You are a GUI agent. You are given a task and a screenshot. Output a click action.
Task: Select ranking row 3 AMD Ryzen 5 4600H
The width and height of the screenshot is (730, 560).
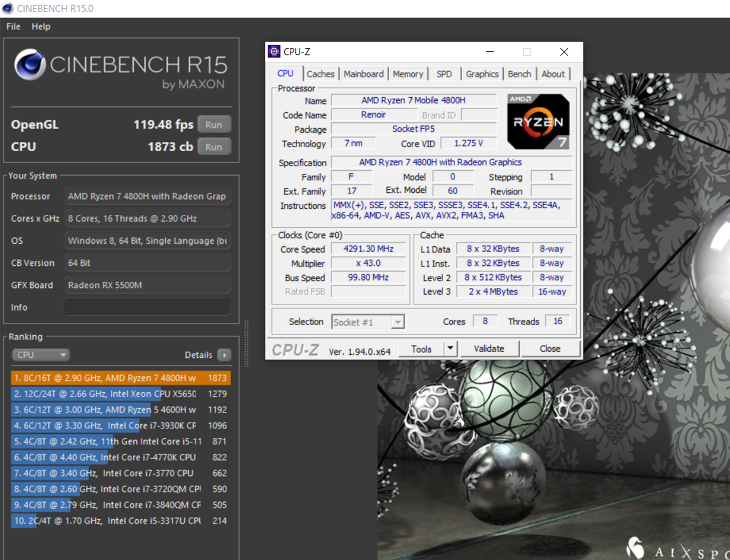point(121,410)
